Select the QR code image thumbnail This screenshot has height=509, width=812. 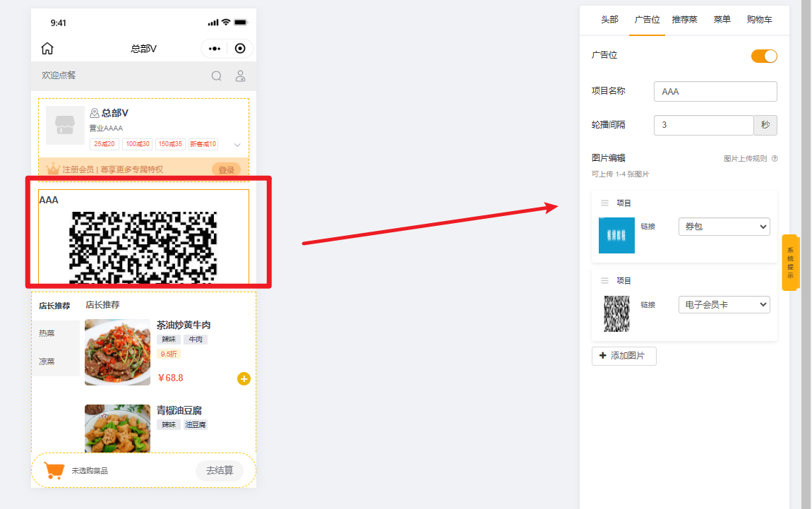(616, 313)
